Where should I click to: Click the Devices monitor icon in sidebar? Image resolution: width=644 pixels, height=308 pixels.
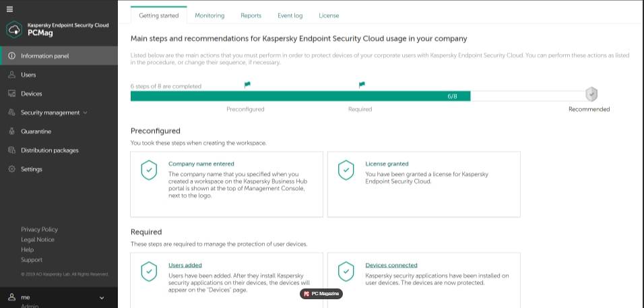[12, 94]
